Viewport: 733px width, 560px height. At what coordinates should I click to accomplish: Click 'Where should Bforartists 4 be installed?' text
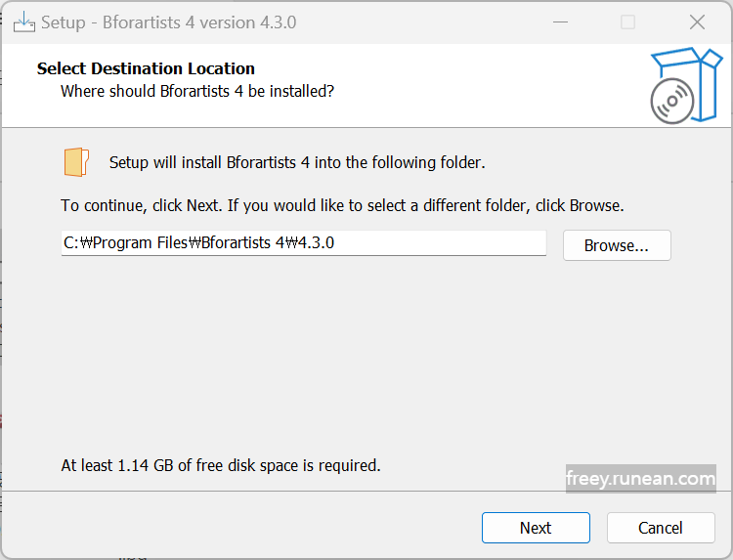point(197,91)
